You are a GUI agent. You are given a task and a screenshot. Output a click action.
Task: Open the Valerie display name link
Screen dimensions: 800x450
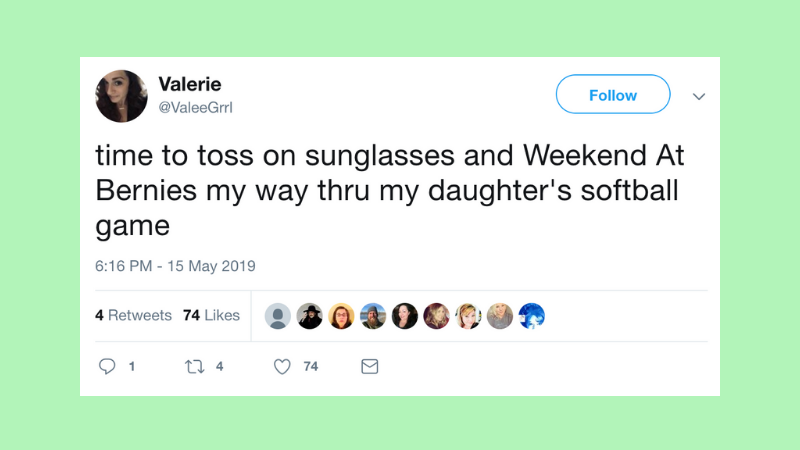pyautogui.click(x=190, y=84)
